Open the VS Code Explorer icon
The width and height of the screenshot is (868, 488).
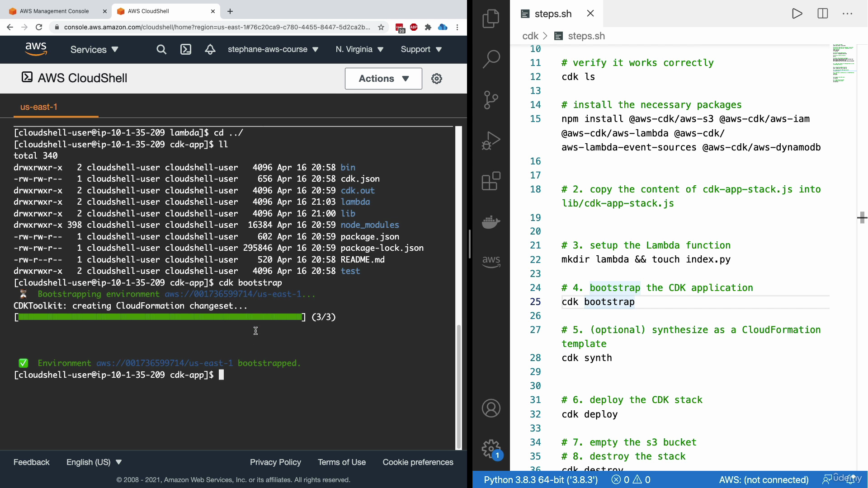pos(491,19)
